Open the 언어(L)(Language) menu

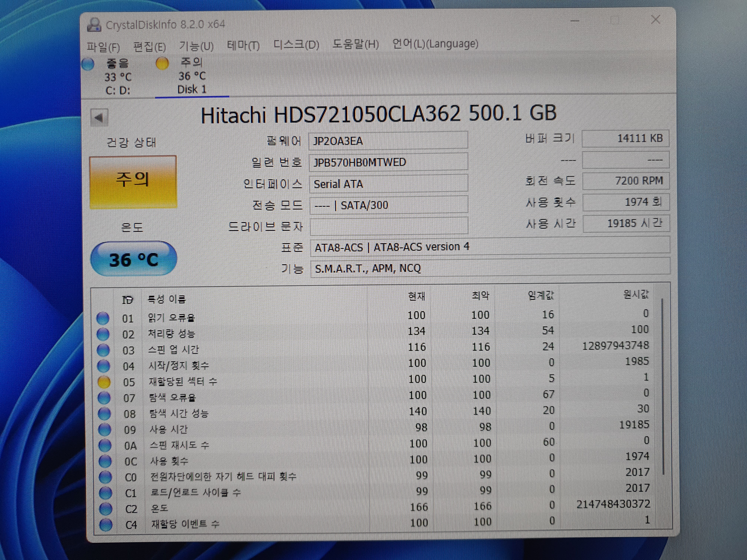435,44
